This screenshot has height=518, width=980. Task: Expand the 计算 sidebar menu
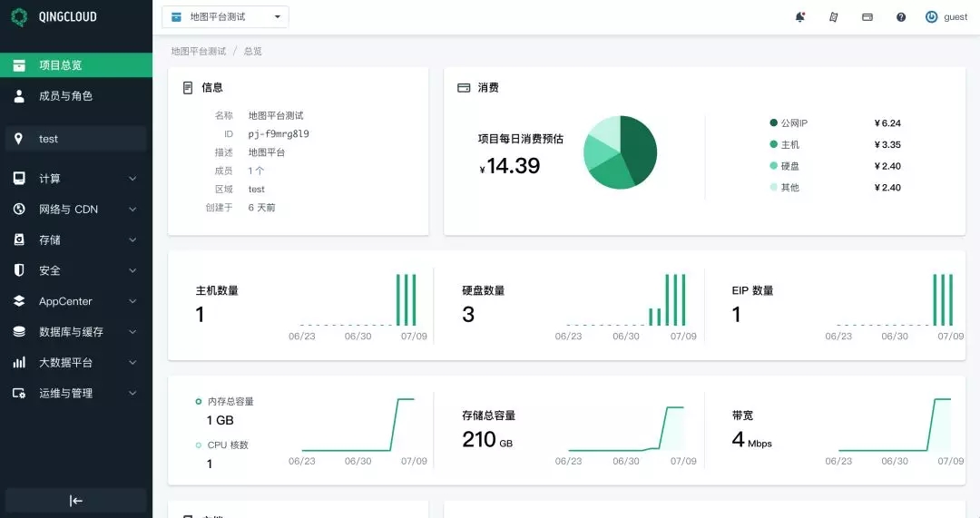pyautogui.click(x=76, y=179)
